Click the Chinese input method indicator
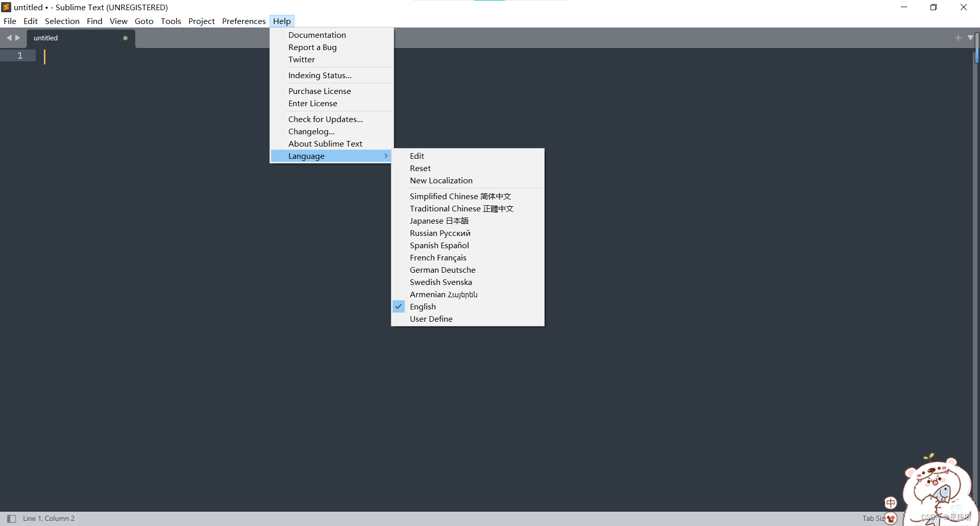This screenshot has width=980, height=526. pos(890,503)
